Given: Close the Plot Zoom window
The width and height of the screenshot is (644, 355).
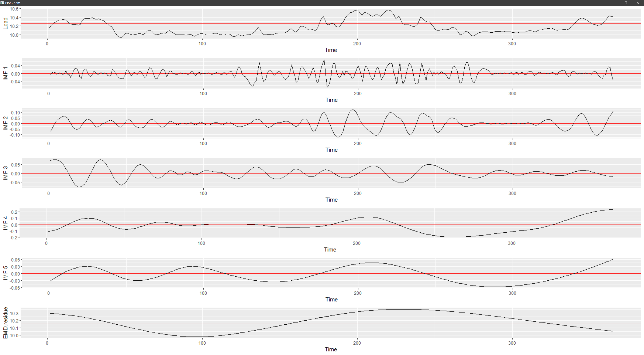Looking at the screenshot, I should (x=638, y=3).
